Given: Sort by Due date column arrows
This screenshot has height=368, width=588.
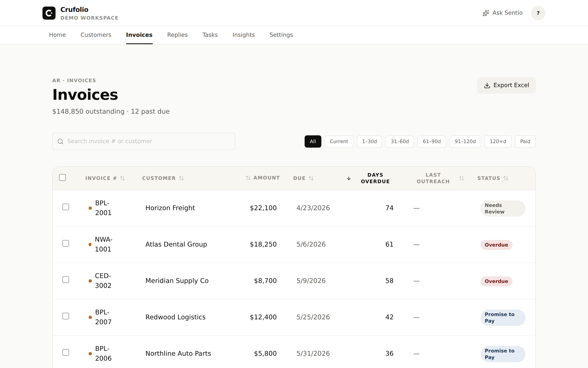Looking at the screenshot, I should pos(311,178).
